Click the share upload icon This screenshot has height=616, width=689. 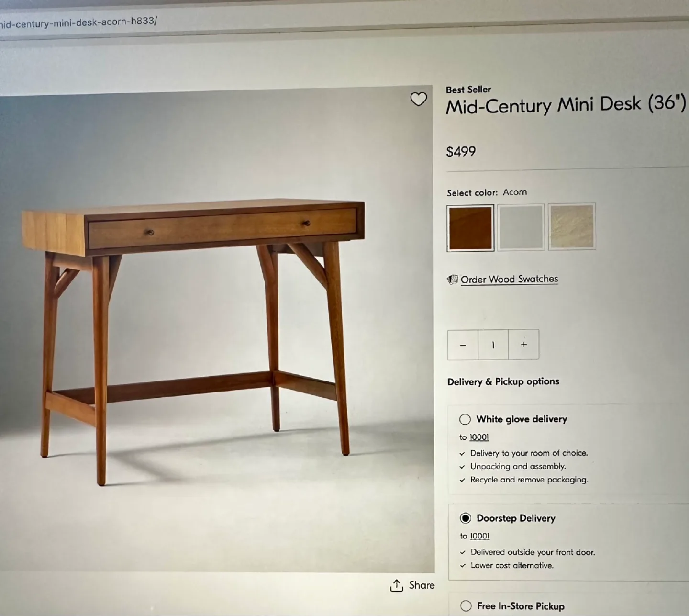397,585
